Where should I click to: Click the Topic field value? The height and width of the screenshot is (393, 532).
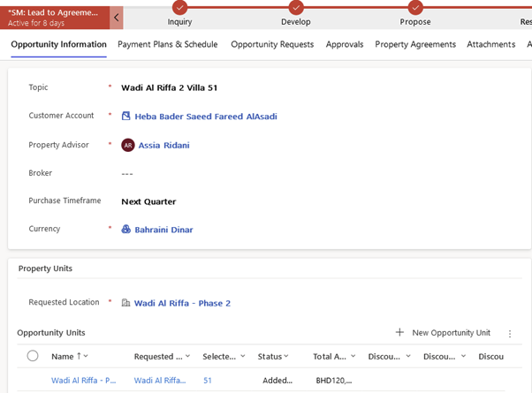[x=169, y=87]
